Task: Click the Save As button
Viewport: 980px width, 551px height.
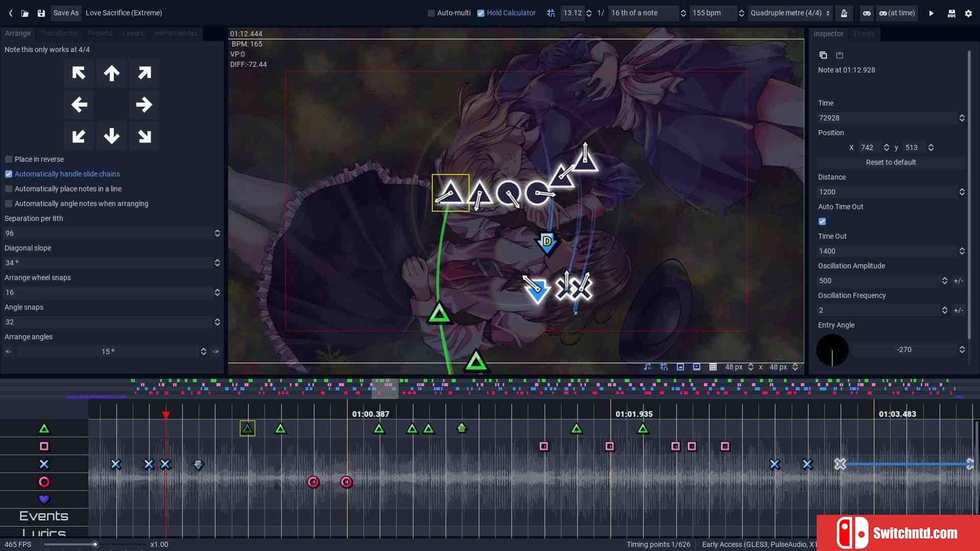Action: 66,13
